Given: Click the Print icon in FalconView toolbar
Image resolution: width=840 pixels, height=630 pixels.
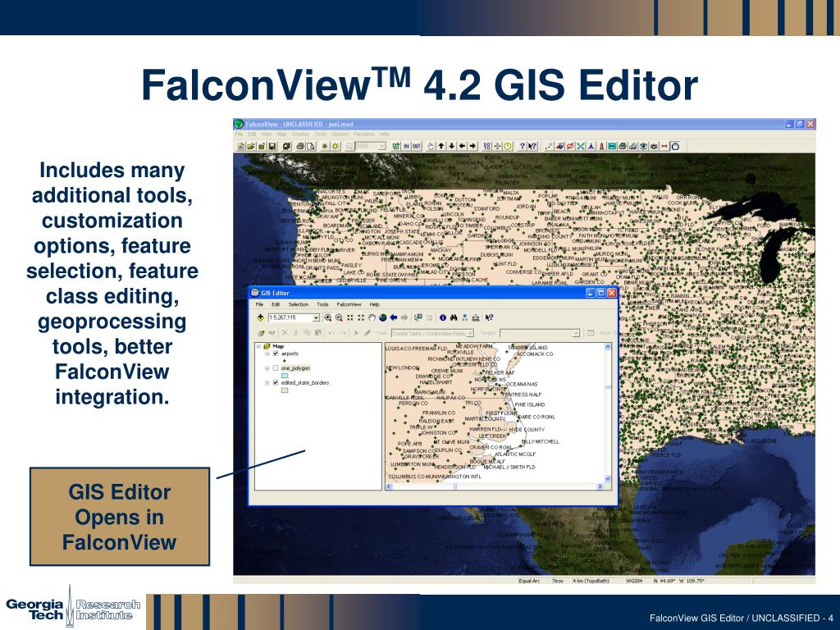Looking at the screenshot, I should (300, 146).
